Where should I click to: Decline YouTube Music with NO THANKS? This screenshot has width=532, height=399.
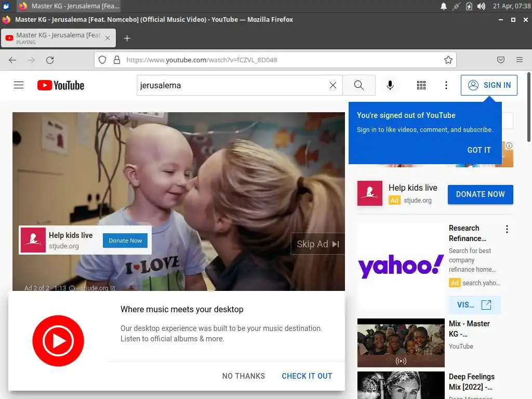coord(243,376)
